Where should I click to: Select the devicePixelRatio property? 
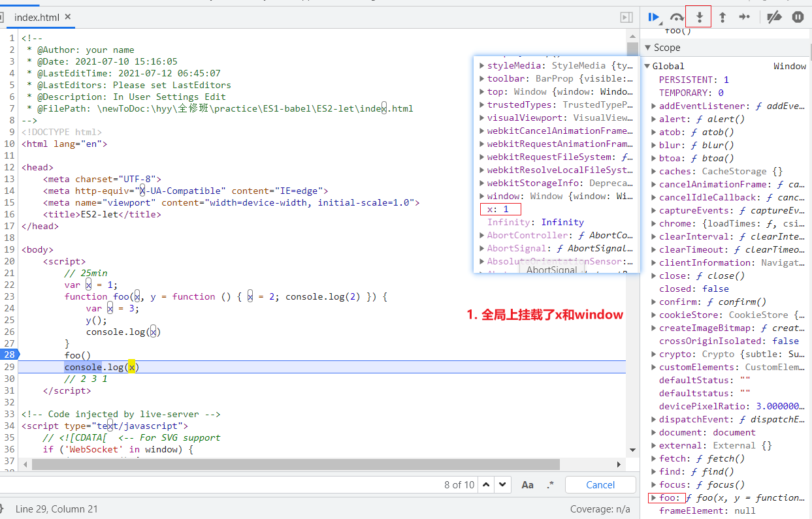(732, 406)
